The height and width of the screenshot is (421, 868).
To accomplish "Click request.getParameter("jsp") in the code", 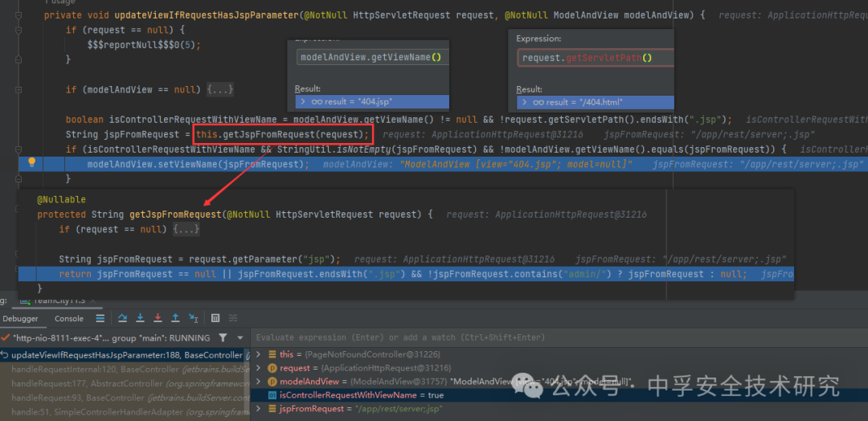I will (264, 259).
